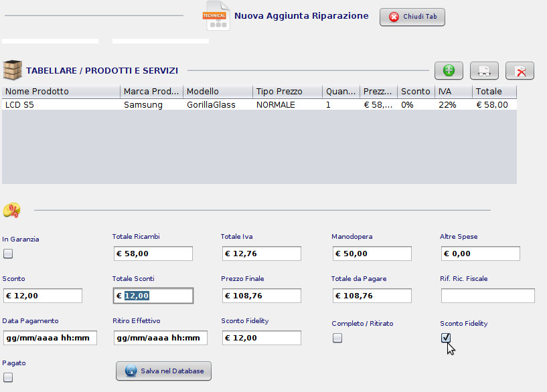
Task: Click the Altre Spese amount field
Action: (480, 254)
